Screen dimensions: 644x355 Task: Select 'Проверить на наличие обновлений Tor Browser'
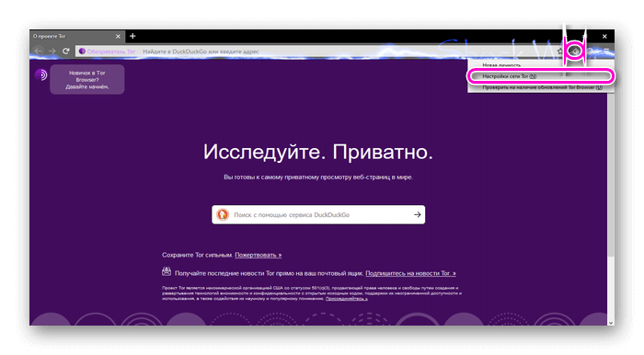click(541, 87)
